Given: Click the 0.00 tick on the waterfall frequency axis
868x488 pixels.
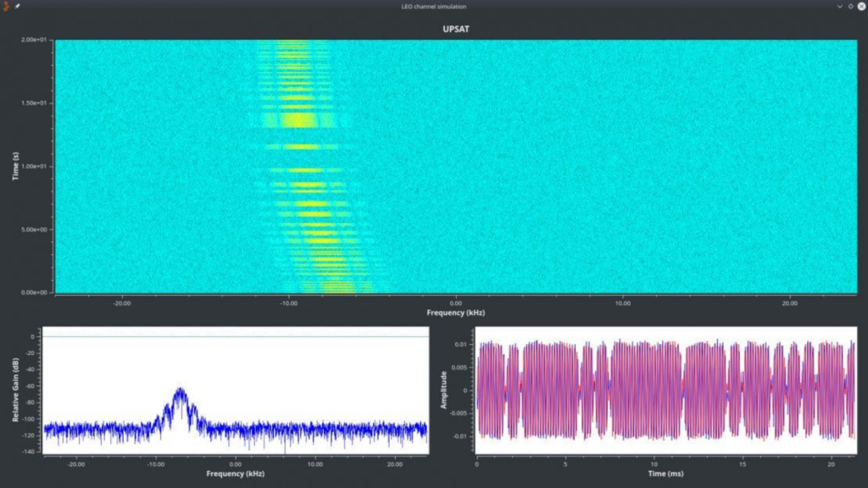Looking at the screenshot, I should pos(456,302).
